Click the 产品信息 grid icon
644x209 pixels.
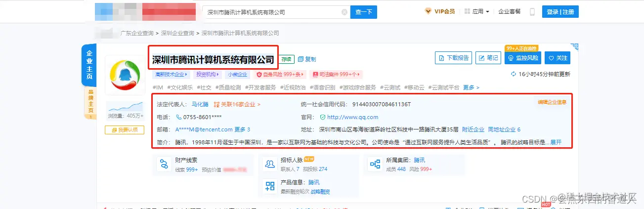pyautogui.click(x=269, y=186)
